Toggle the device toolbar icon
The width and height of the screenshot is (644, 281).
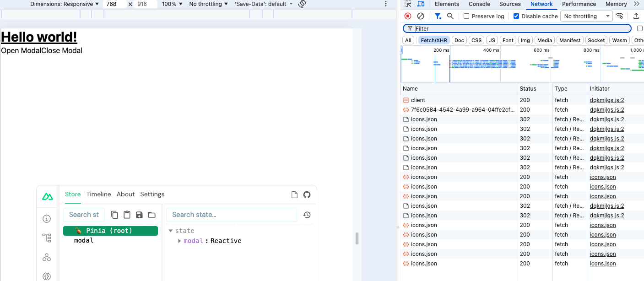421,4
